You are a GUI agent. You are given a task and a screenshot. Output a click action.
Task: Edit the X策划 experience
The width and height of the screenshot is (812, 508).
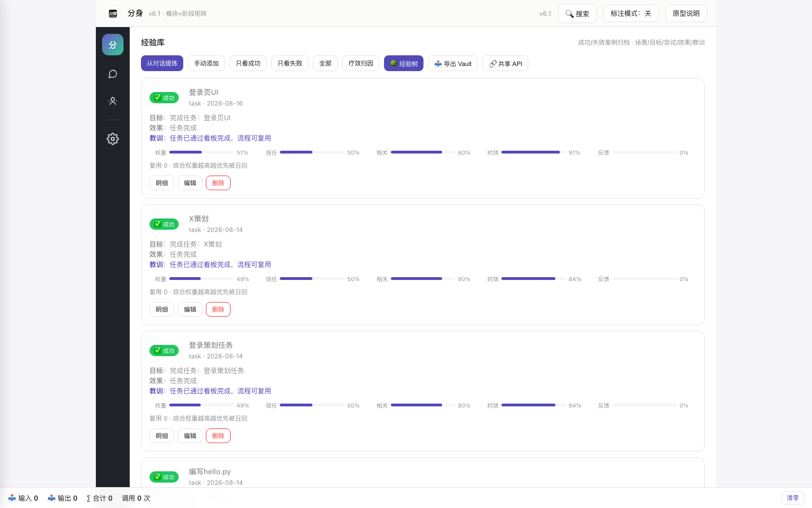(x=190, y=309)
